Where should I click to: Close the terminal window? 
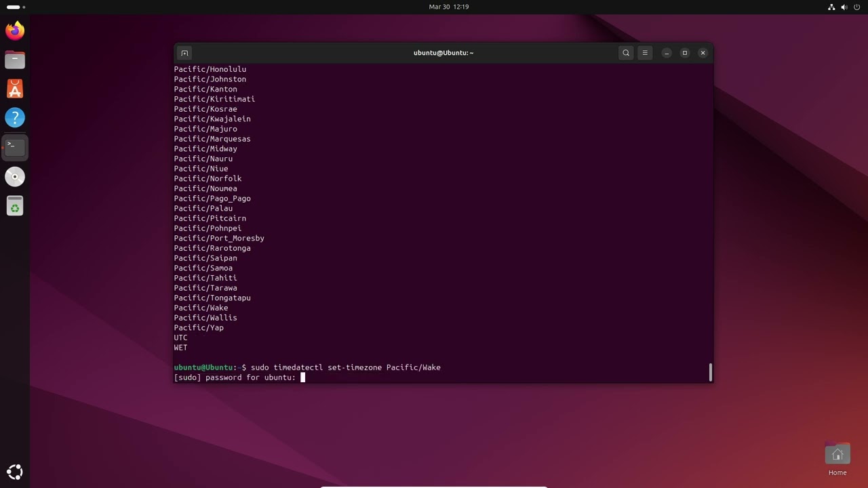[x=703, y=53]
